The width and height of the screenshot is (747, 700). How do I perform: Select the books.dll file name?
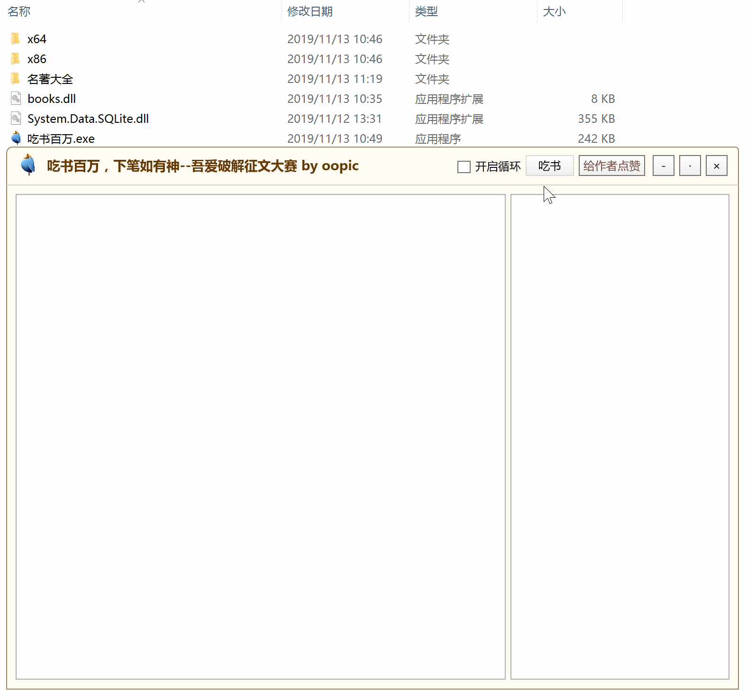click(52, 99)
